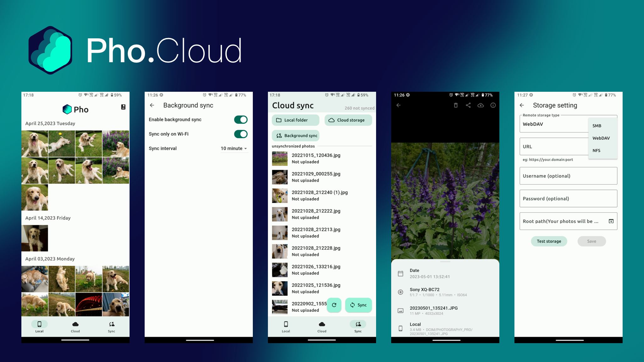This screenshot has height=362, width=644.
Task: Tap the Background sync chip
Action: (296, 136)
